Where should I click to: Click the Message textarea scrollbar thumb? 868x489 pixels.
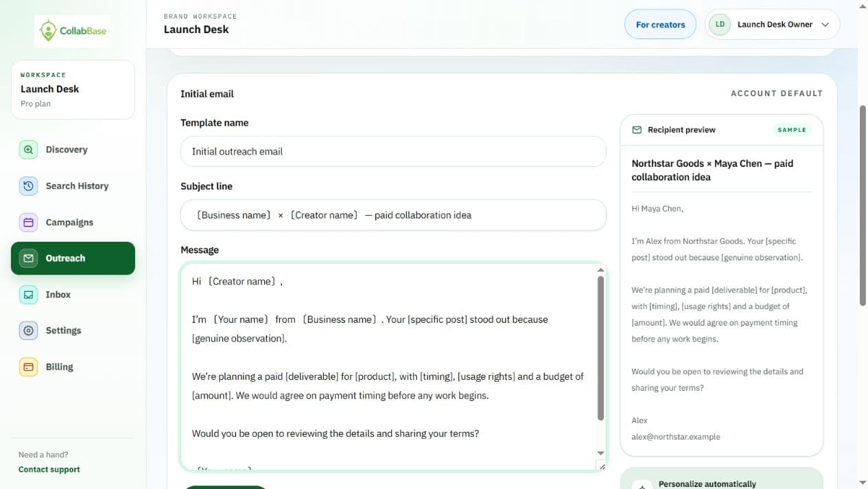601,348
